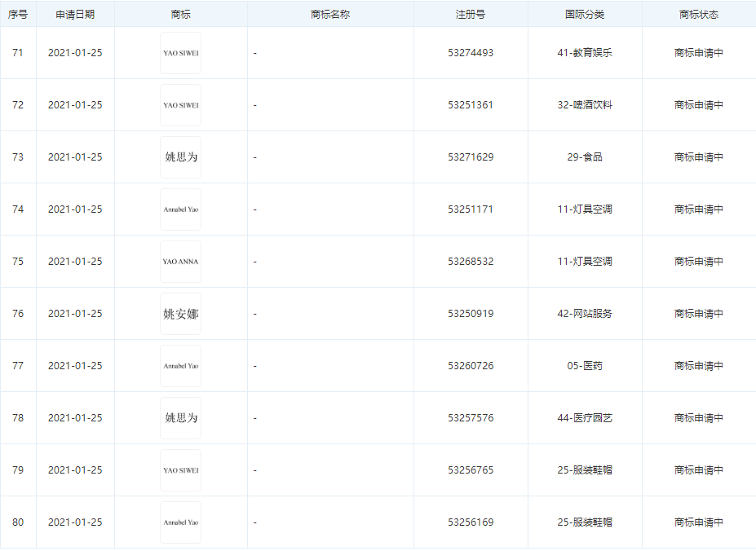The width and height of the screenshot is (756, 551).
Task: Open 姚思为 trademark image in row 73
Action: click(180, 157)
